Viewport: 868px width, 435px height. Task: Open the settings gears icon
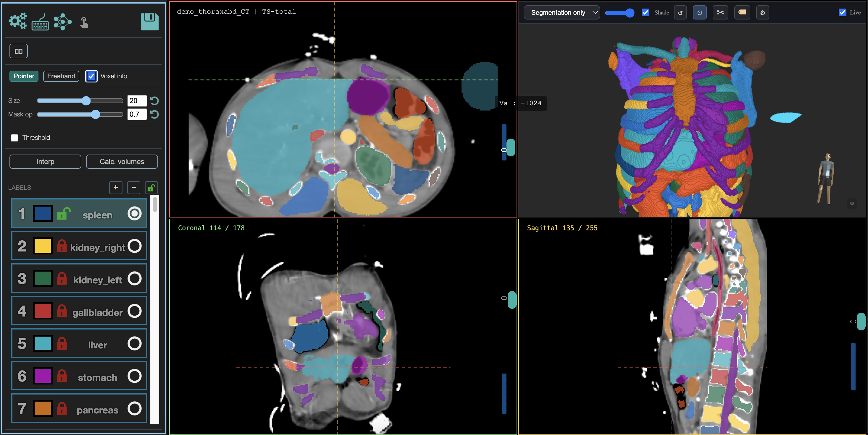click(x=17, y=22)
